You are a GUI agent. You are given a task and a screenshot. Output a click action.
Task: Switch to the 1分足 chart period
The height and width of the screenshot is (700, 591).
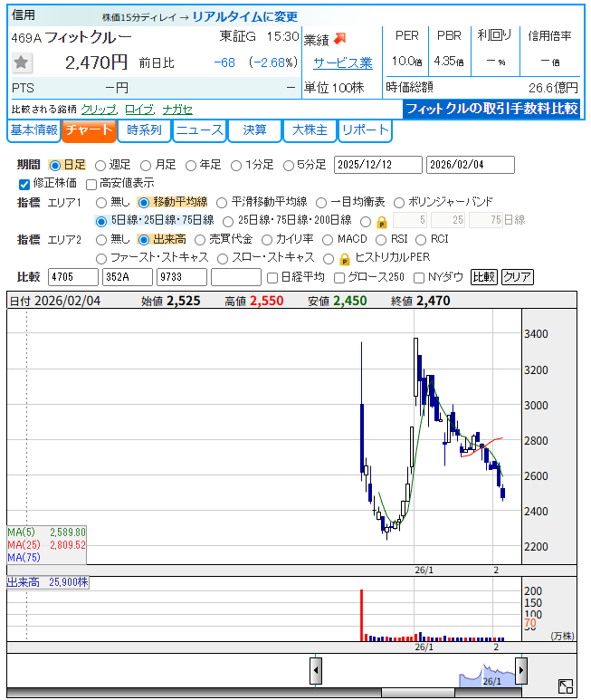(236, 166)
